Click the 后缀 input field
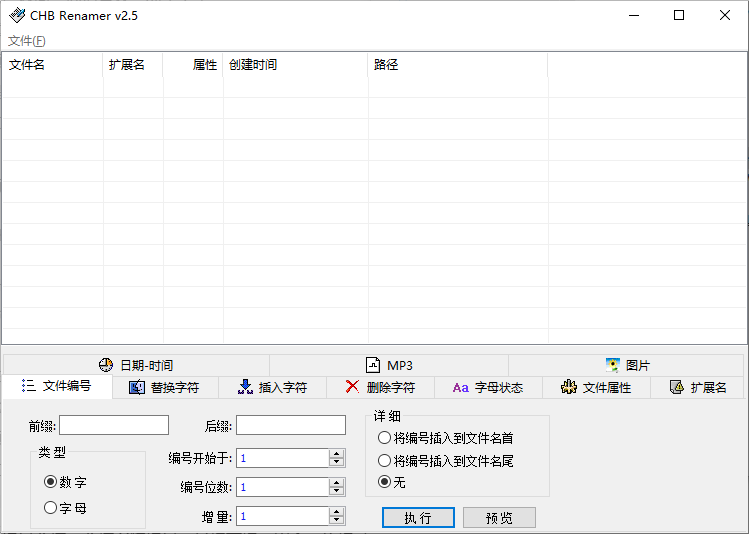The image size is (749, 534). tap(291, 425)
